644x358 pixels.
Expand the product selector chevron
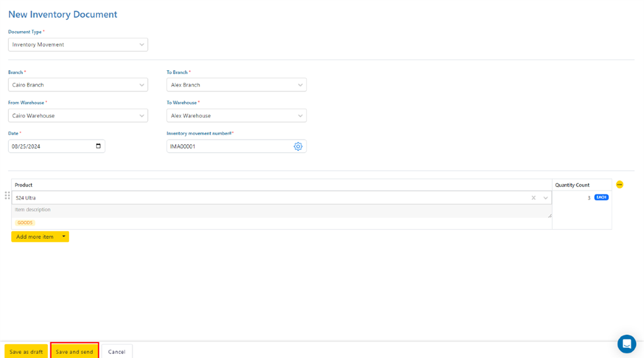click(x=545, y=198)
